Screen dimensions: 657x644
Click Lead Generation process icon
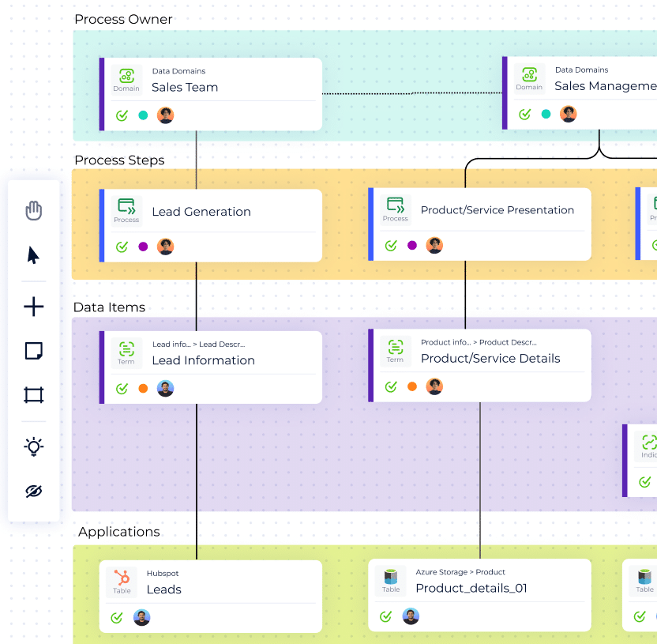[x=126, y=206]
